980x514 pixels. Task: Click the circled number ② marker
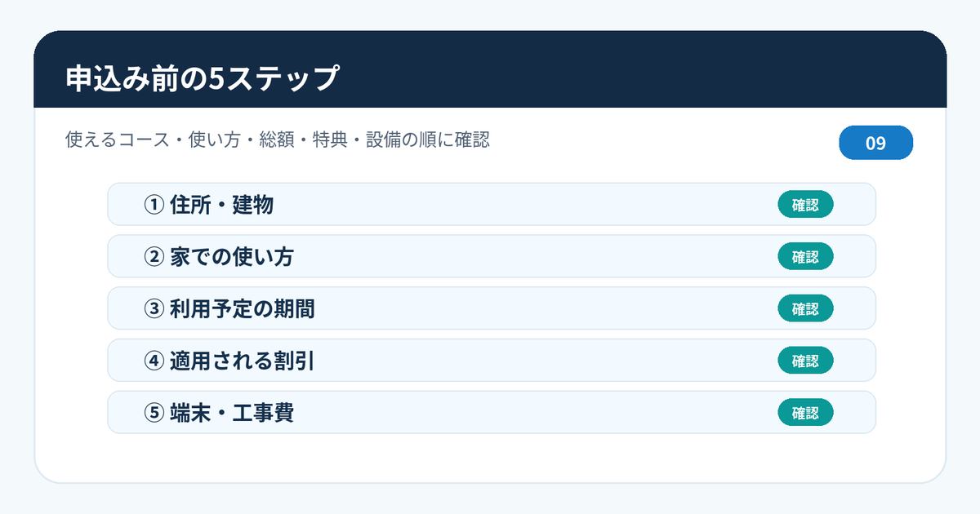[x=154, y=257]
